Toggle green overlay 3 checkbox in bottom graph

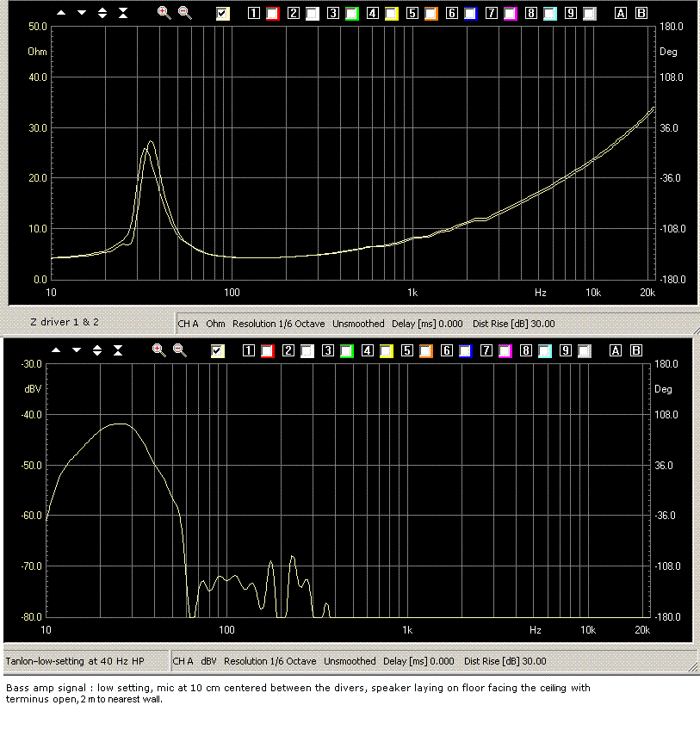pos(346,350)
